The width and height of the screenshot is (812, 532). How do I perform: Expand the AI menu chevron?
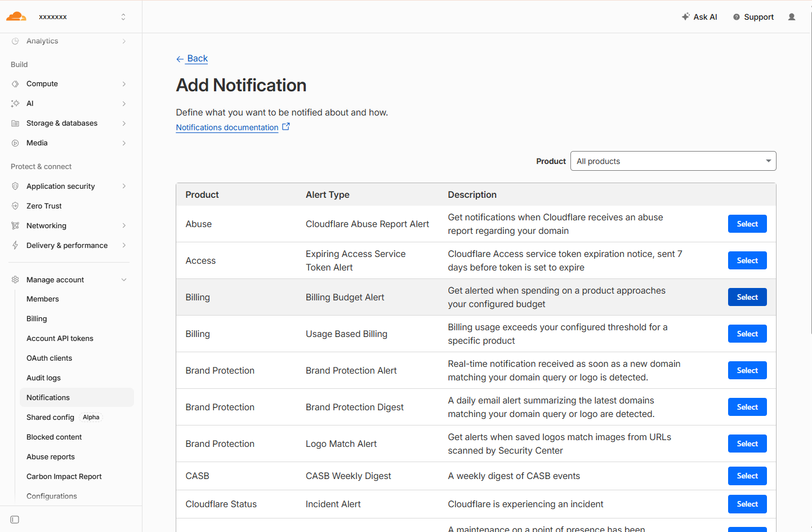coord(124,104)
